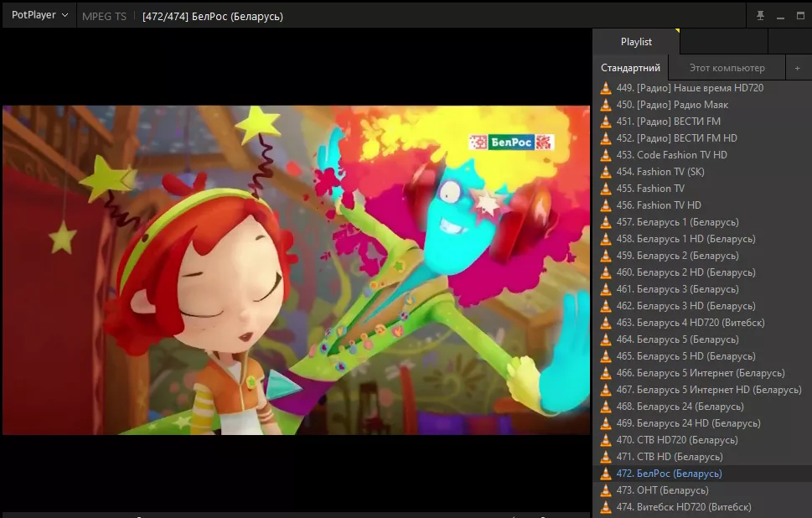Select 458. Беларусь 1 HD (Беларусь)

click(x=702, y=239)
